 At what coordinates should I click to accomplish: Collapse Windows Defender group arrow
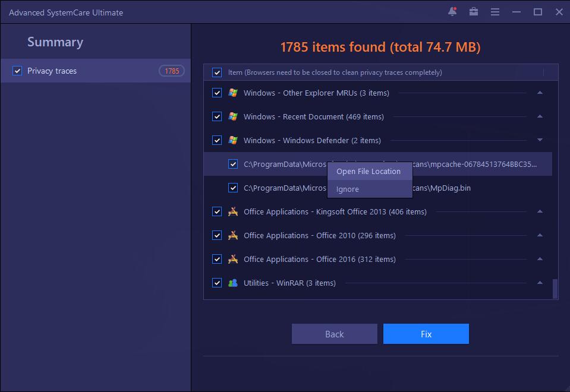pos(540,140)
